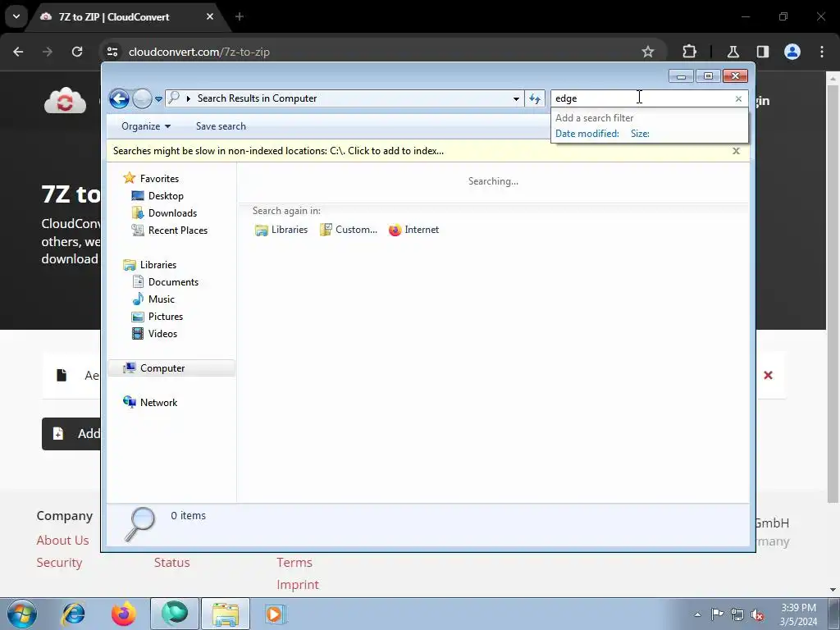840x630 pixels.
Task: Open Downloads in Favorites
Action: tap(164, 213)
